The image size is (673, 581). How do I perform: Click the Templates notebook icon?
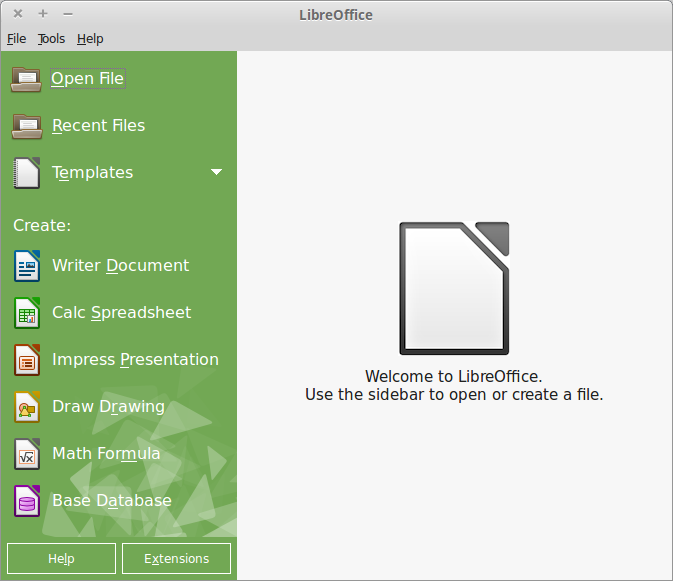pos(27,173)
